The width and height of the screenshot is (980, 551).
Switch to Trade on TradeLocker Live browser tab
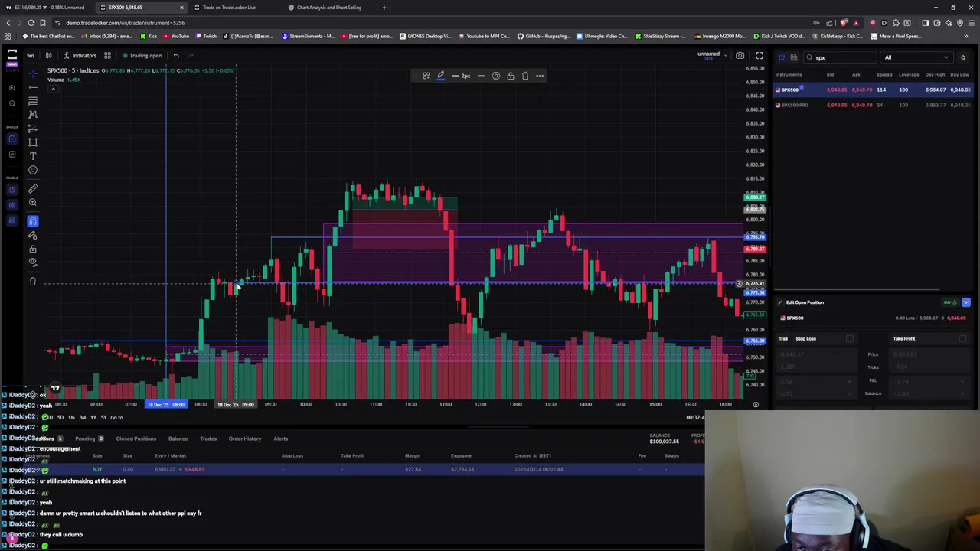click(x=230, y=8)
